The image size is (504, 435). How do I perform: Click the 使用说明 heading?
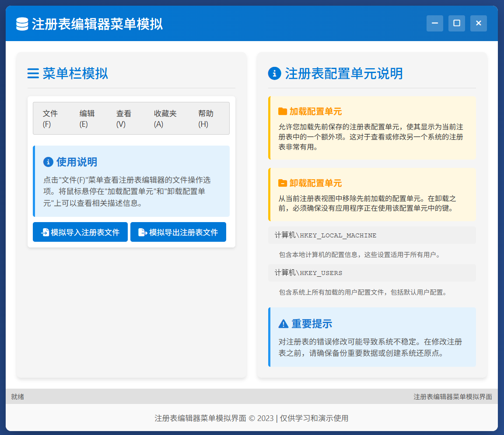pos(77,162)
